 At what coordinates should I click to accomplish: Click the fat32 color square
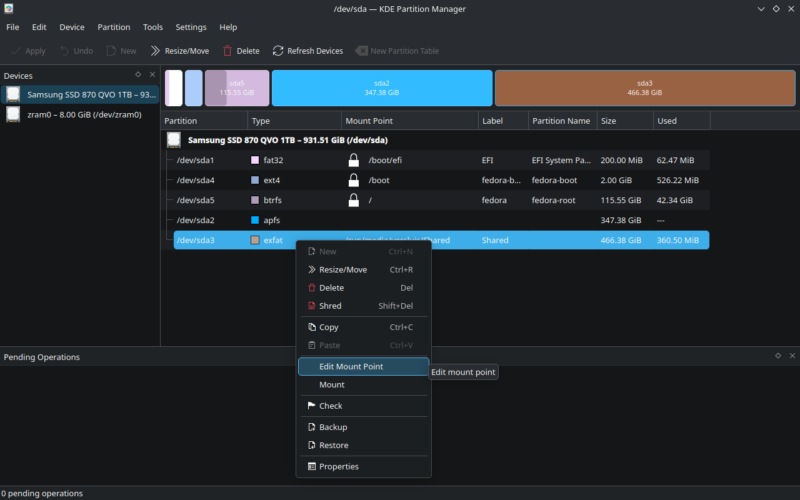(255, 160)
